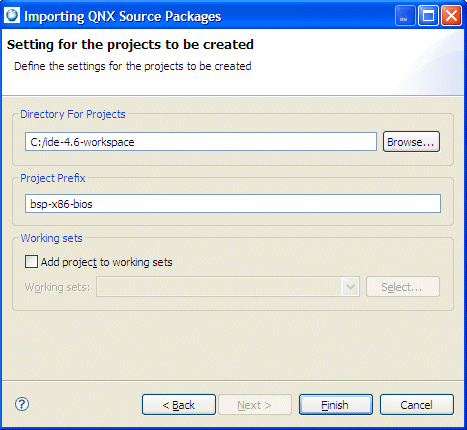Expand the Working sets dropdown arrow
The image size is (467, 430).
pos(350,287)
